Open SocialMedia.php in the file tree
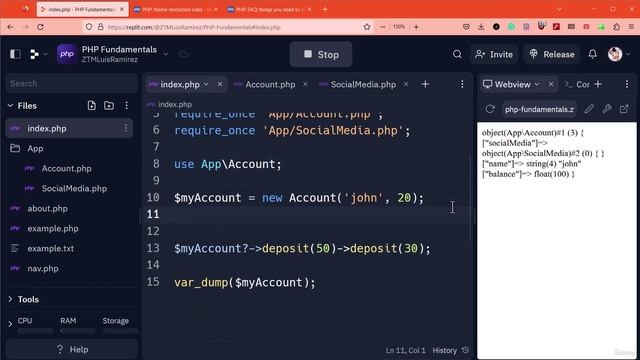The width and height of the screenshot is (640, 360). point(74,189)
